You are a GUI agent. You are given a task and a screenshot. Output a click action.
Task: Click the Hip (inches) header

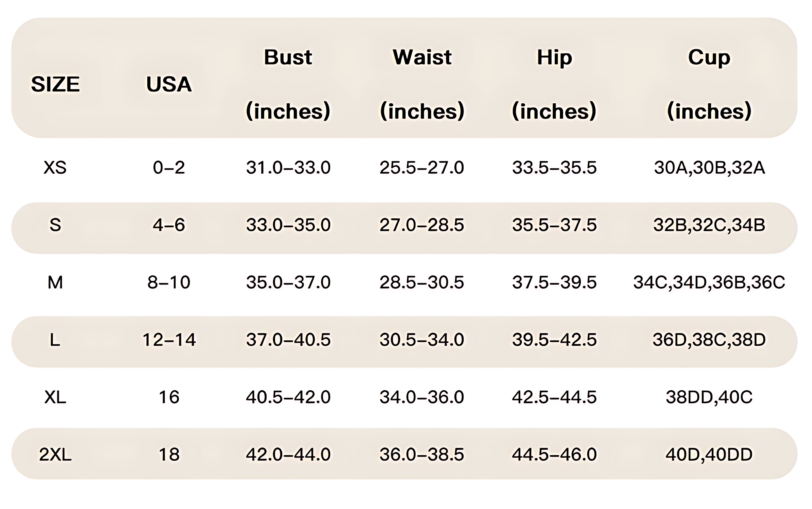tap(554, 84)
